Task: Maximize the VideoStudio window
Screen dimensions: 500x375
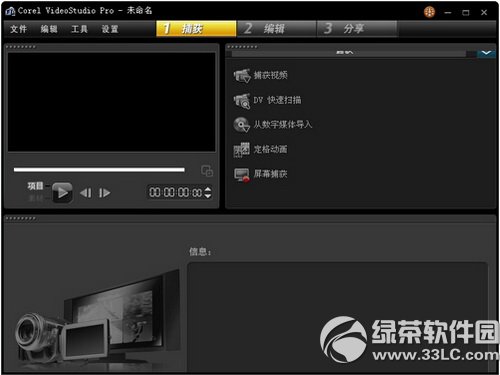Action: (466, 13)
